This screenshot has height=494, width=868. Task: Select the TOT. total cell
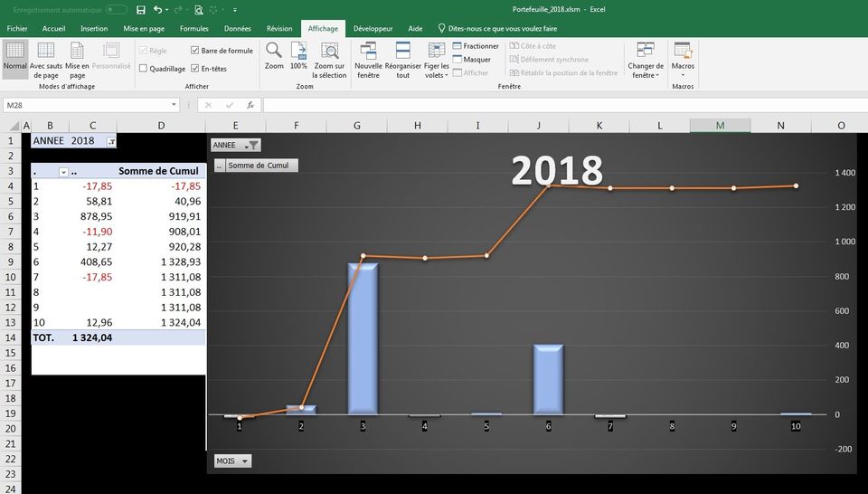click(x=50, y=337)
